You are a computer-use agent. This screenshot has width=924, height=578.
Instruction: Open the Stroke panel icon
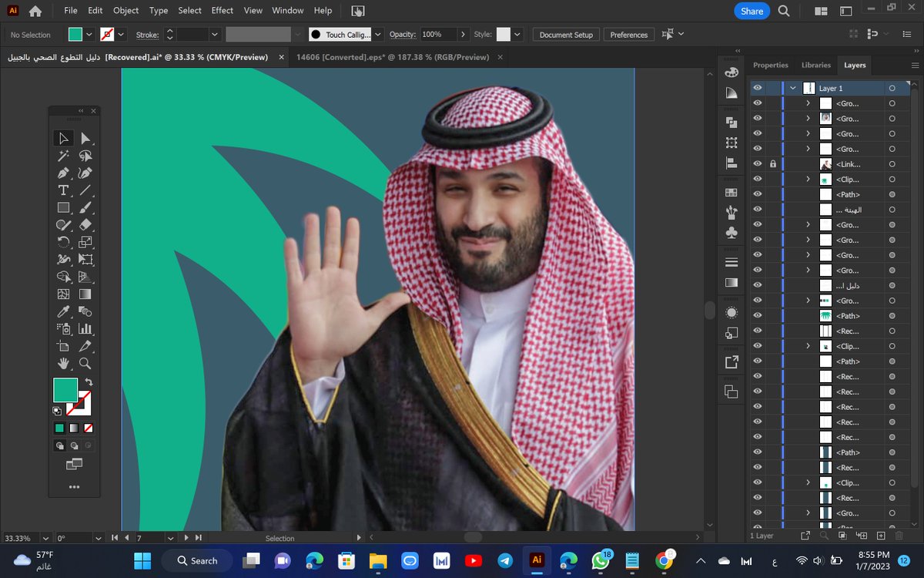[731, 263]
